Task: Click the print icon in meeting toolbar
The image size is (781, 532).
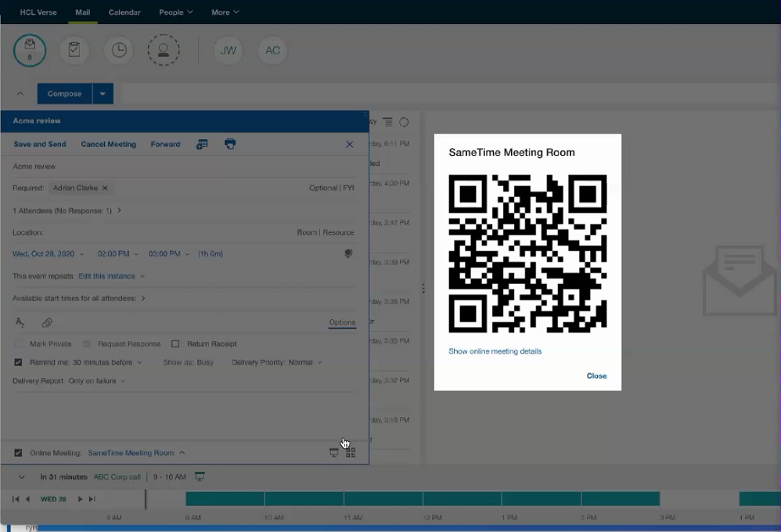Action: (230, 144)
